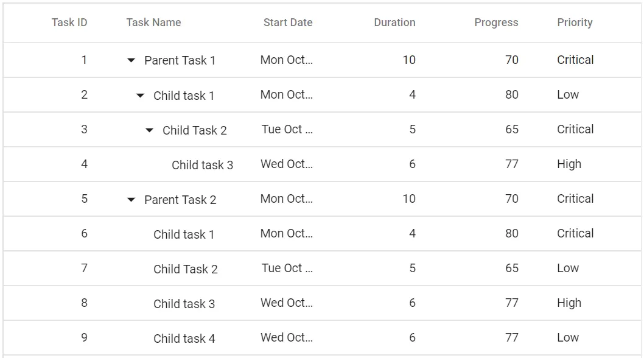Image resolution: width=644 pixels, height=358 pixels.
Task: Click the Duration value 10 for Parent Task 2
Action: pyautogui.click(x=407, y=198)
